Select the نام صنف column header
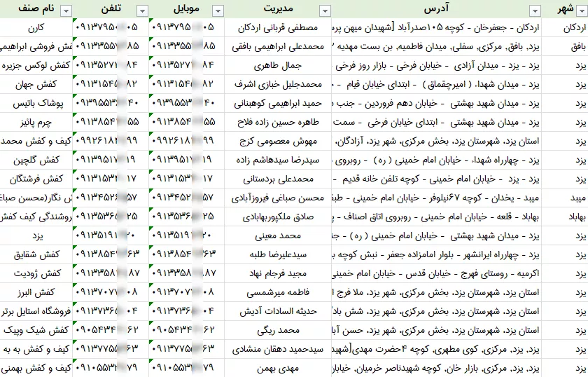 (36, 8)
